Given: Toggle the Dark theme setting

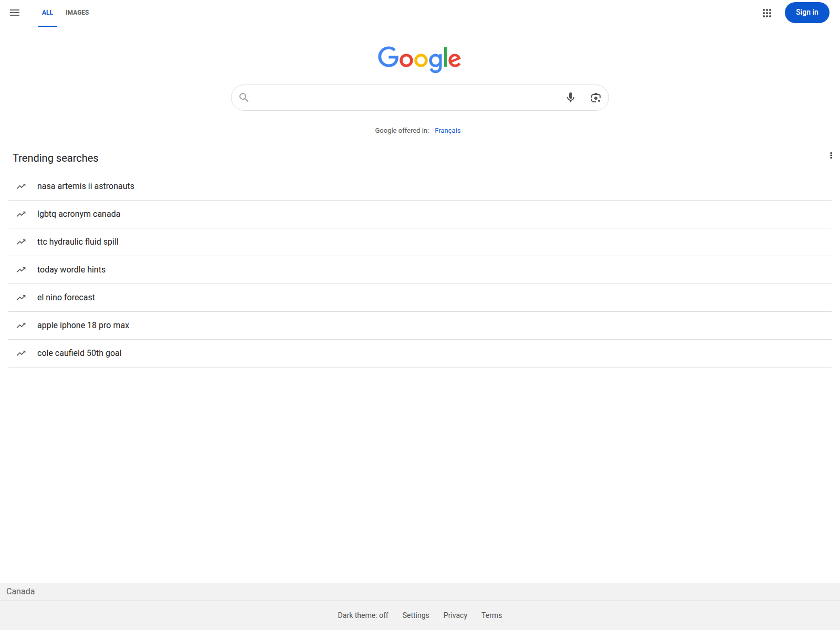Looking at the screenshot, I should 363,615.
